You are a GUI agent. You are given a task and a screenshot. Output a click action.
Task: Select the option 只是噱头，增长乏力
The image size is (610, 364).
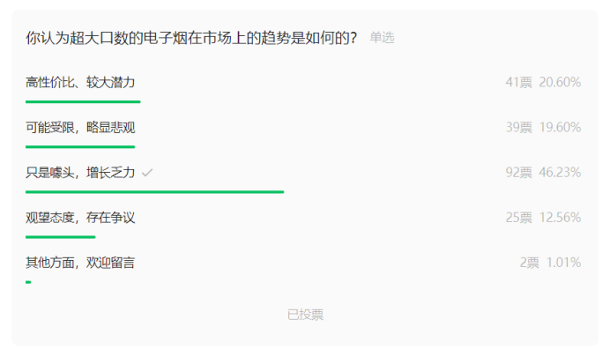(x=80, y=173)
